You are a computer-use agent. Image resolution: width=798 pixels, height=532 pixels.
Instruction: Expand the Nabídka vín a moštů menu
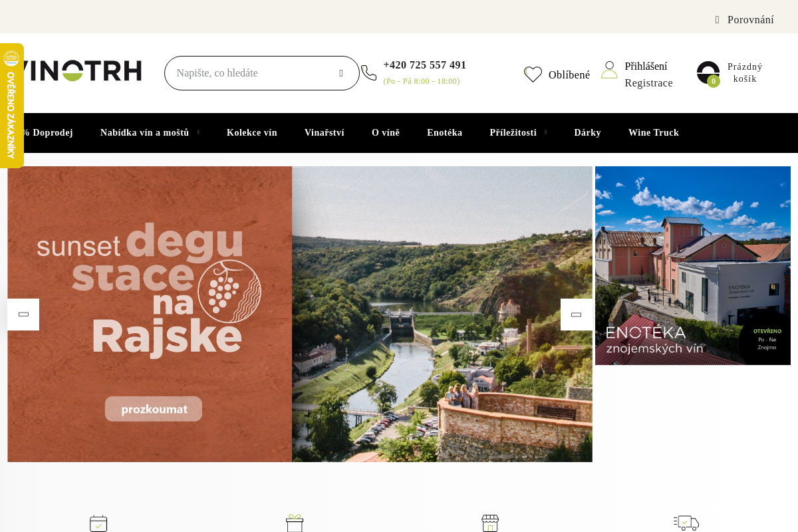coord(145,133)
